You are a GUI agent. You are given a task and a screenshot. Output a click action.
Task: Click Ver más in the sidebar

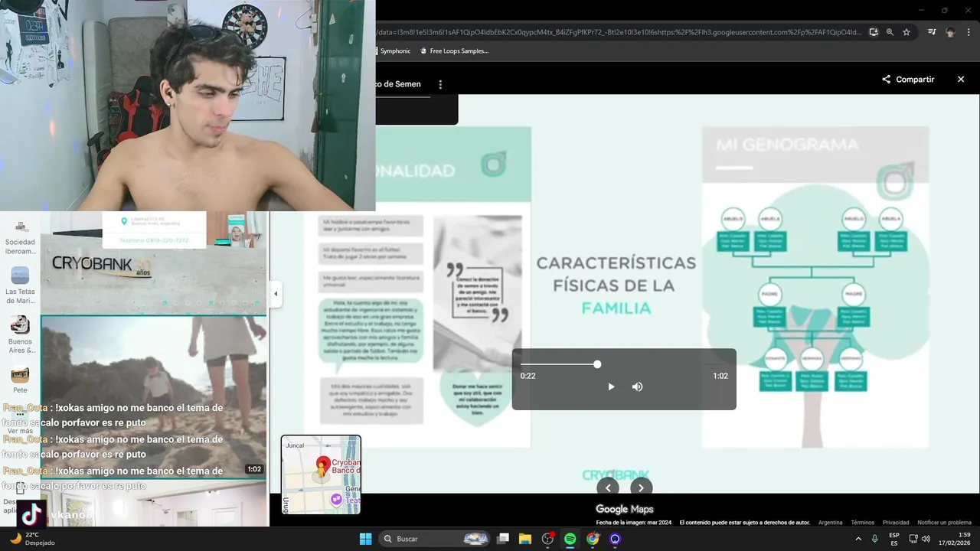[20, 431]
